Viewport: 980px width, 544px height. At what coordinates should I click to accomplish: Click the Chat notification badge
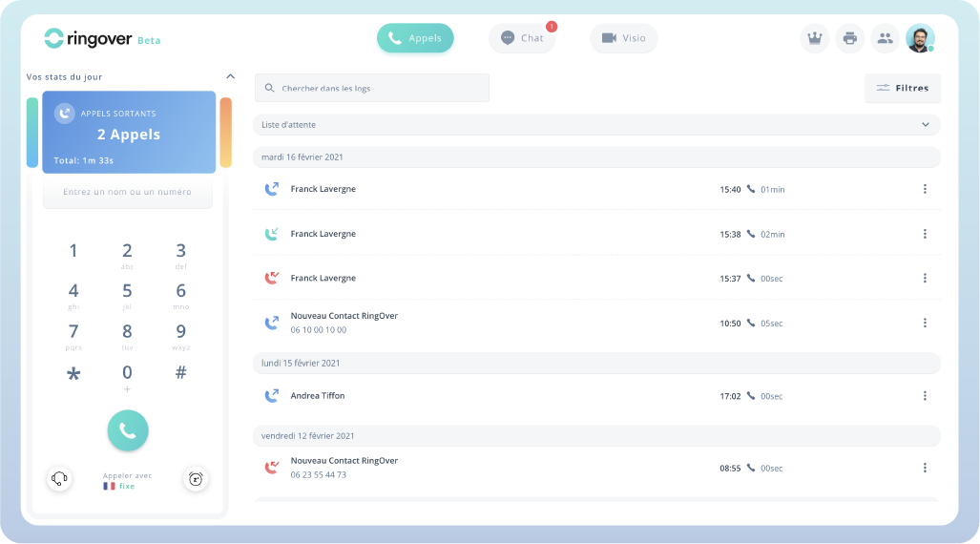[x=552, y=27]
